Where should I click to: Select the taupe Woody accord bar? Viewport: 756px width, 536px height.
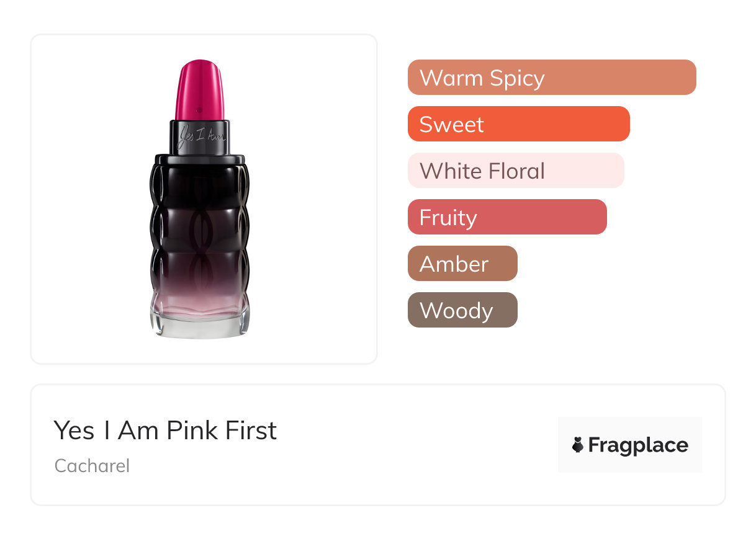(462, 310)
